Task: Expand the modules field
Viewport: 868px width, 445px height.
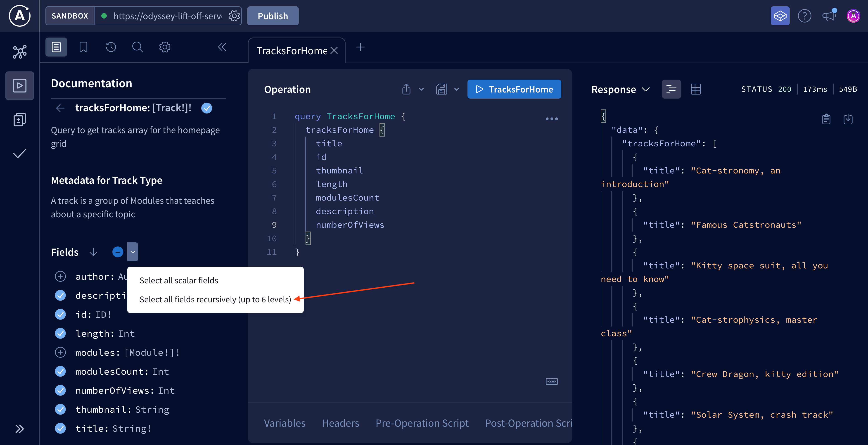Action: (x=60, y=352)
